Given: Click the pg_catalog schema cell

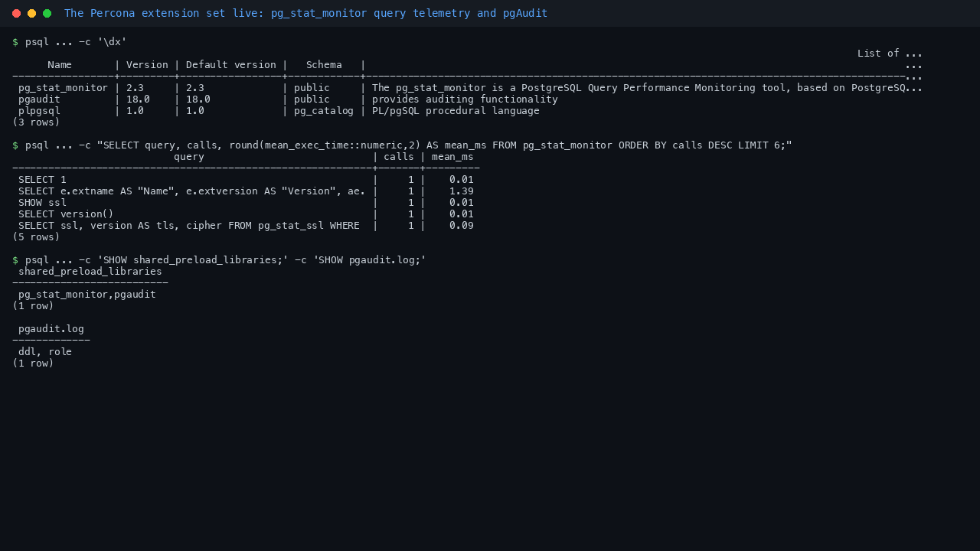Looking at the screenshot, I should coord(324,111).
